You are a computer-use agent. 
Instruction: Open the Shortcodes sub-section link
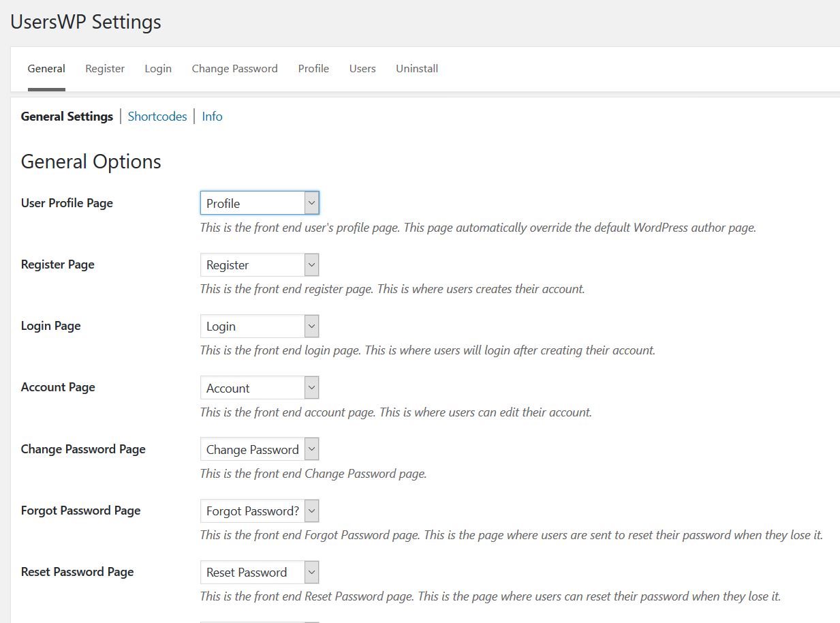[x=157, y=117]
